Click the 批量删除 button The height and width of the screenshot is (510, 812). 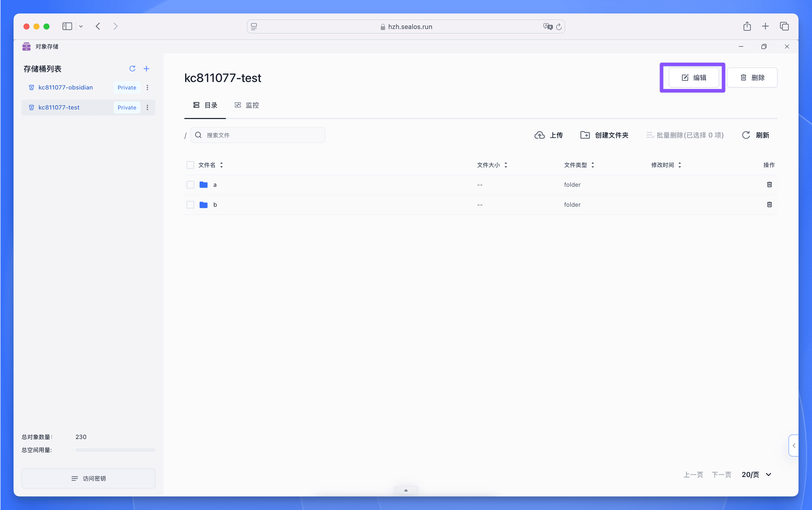tap(685, 135)
